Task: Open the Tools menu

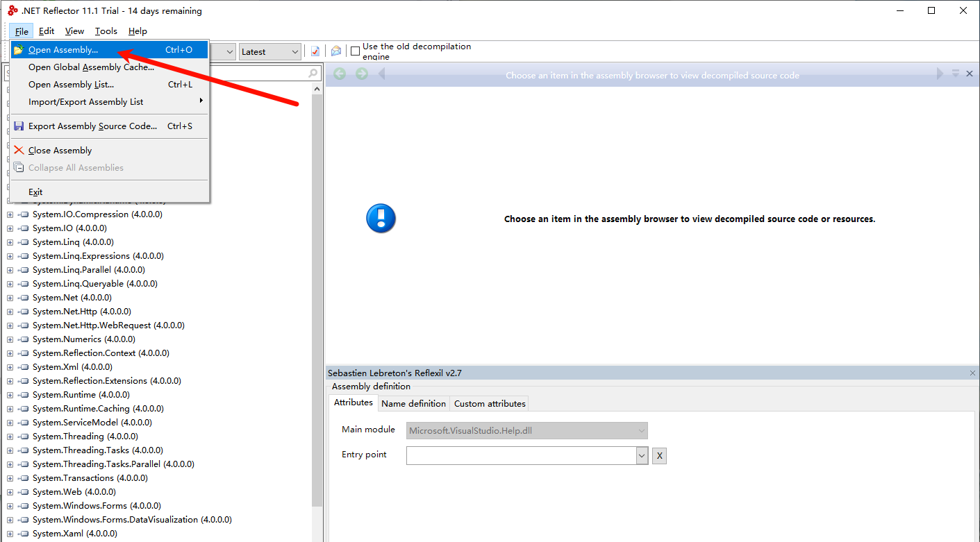Action: tap(106, 31)
